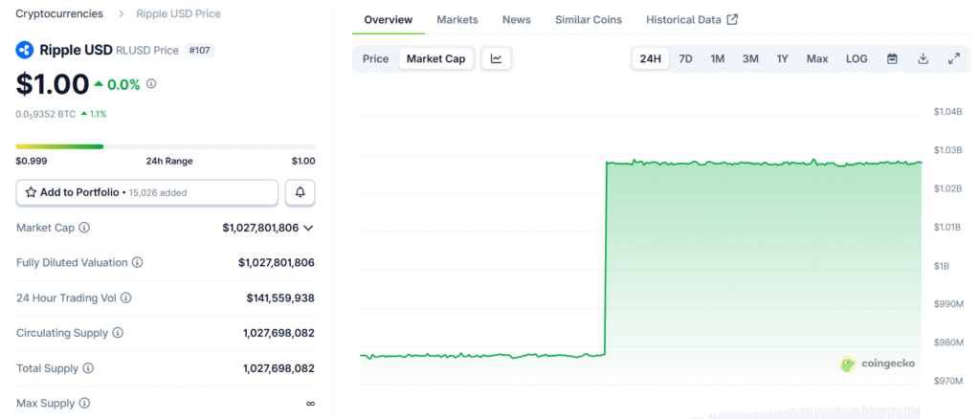Open Max Supply info icon
The height and width of the screenshot is (419, 980).
pyautogui.click(x=84, y=404)
